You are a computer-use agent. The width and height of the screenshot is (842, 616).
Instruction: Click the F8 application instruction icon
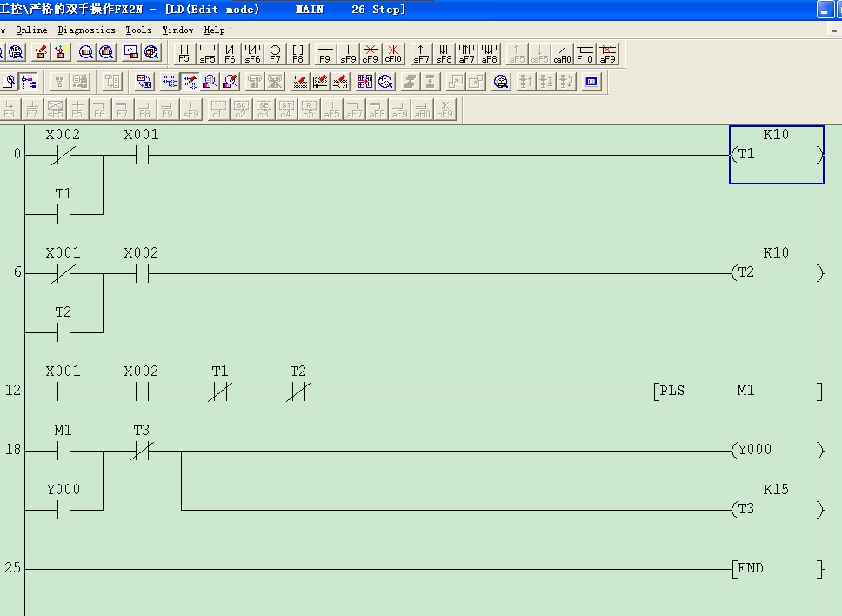[297, 54]
